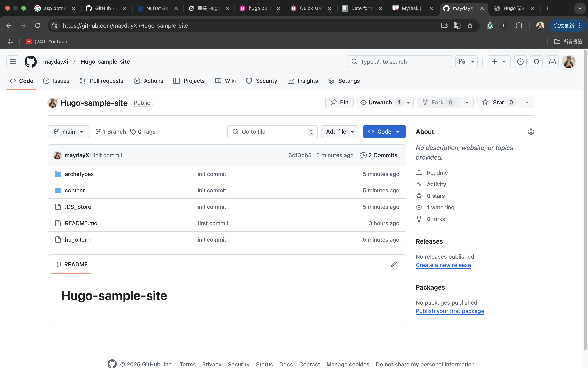
Task: Open the README.md file
Action: (x=81, y=223)
